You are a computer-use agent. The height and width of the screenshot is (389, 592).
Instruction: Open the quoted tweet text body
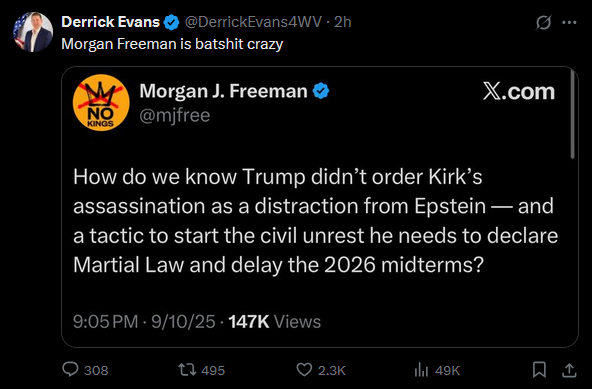point(315,221)
